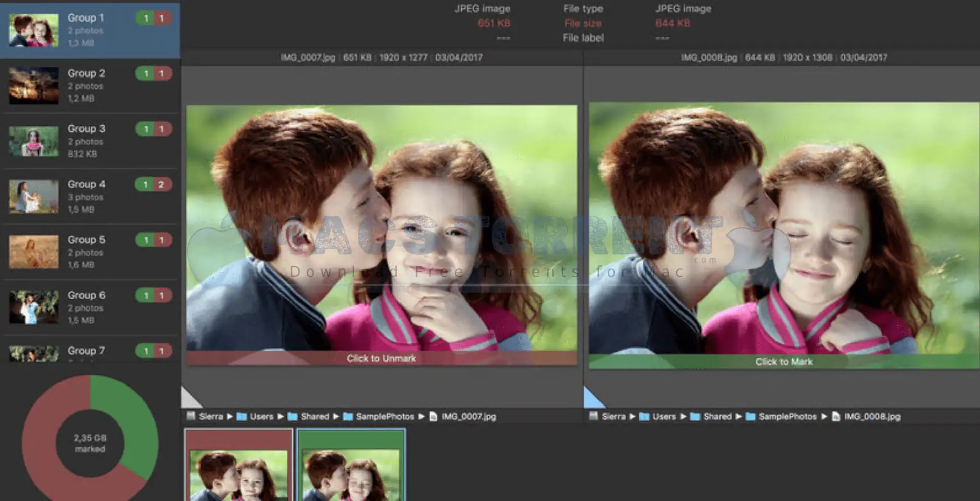Click green kept badge of Group 5

click(145, 240)
